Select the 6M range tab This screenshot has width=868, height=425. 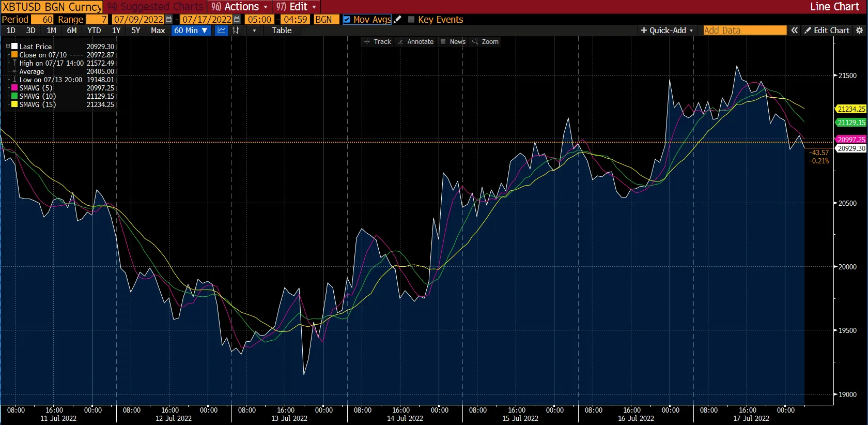[x=72, y=31]
